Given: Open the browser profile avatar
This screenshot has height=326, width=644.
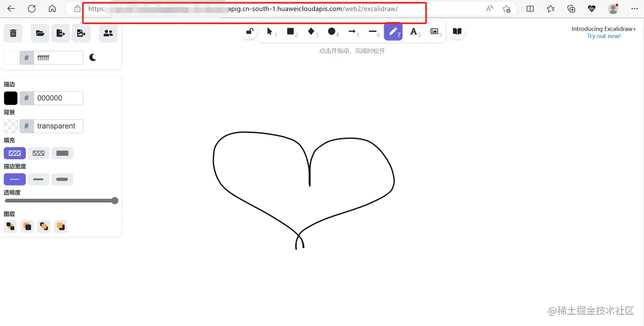Looking at the screenshot, I should [613, 9].
